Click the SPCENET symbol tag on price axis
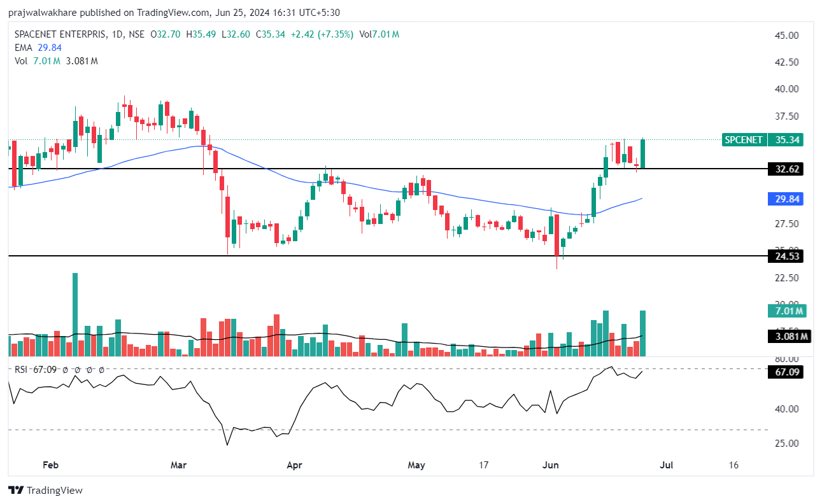This screenshot has height=504, width=822. coord(743,140)
